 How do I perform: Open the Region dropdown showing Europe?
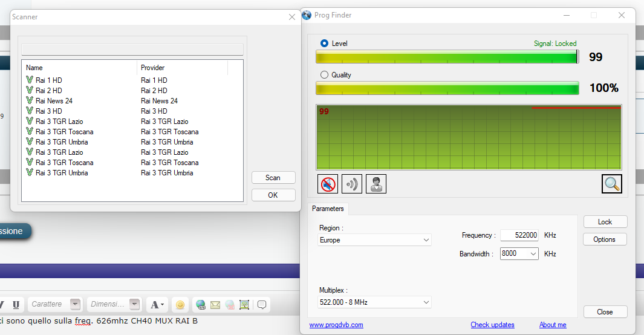[374, 240]
